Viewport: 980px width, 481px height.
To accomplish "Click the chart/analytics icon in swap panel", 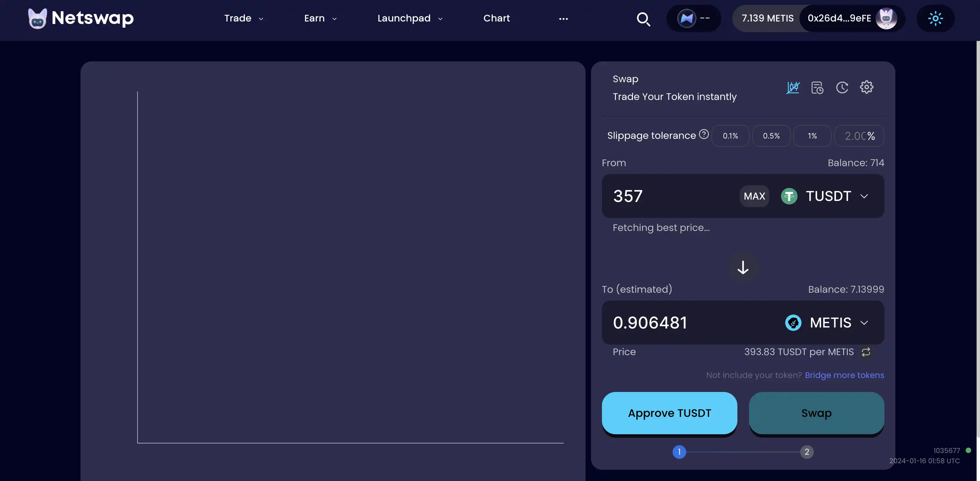I will (793, 87).
